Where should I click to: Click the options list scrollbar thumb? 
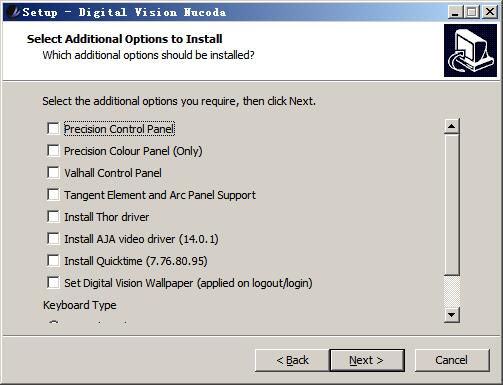click(452, 205)
